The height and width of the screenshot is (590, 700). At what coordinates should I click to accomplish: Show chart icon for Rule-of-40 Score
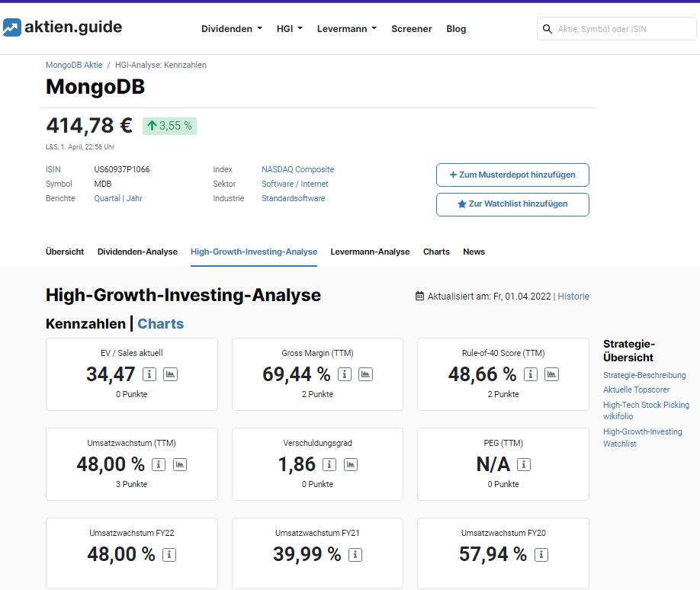pyautogui.click(x=552, y=374)
